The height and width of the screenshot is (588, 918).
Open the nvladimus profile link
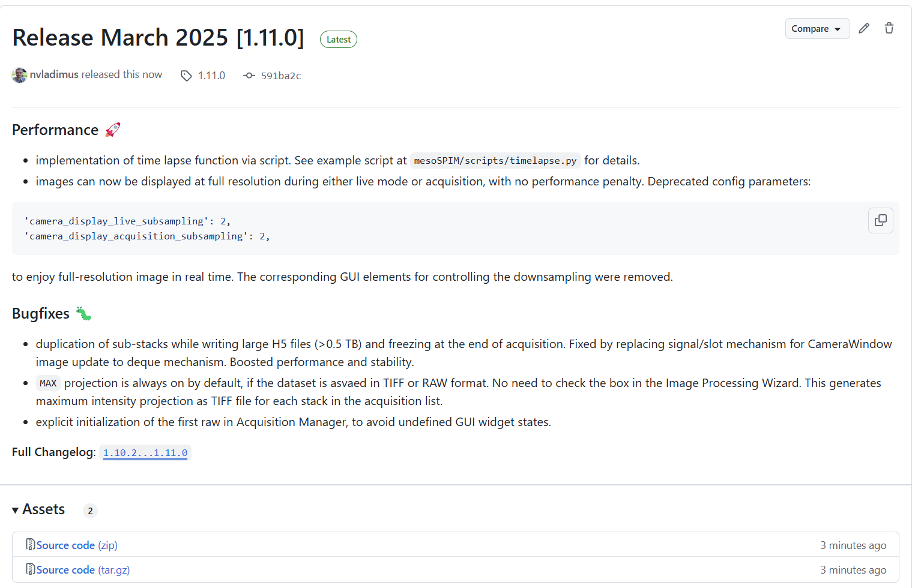point(54,74)
